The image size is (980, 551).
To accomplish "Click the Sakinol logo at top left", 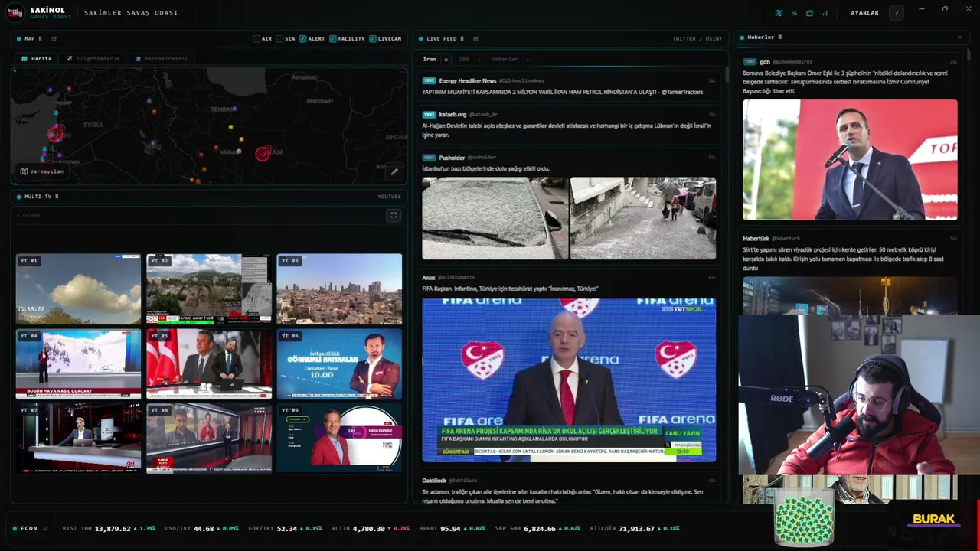I will 17,12.
